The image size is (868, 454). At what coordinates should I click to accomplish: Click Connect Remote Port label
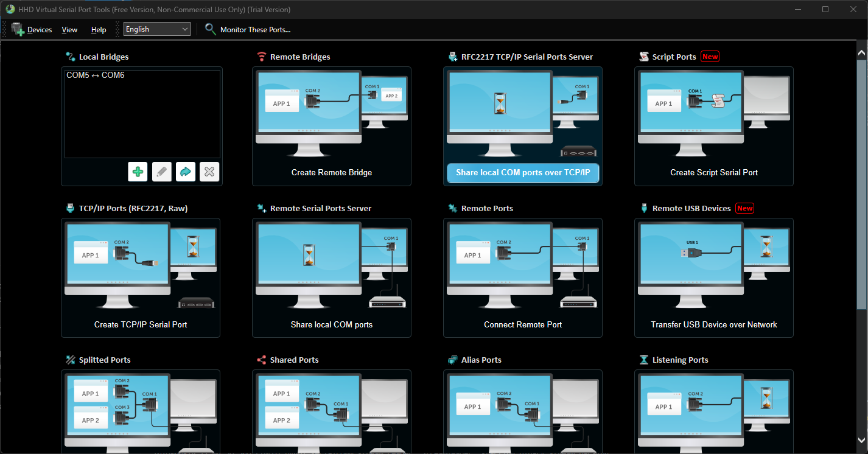click(x=523, y=324)
